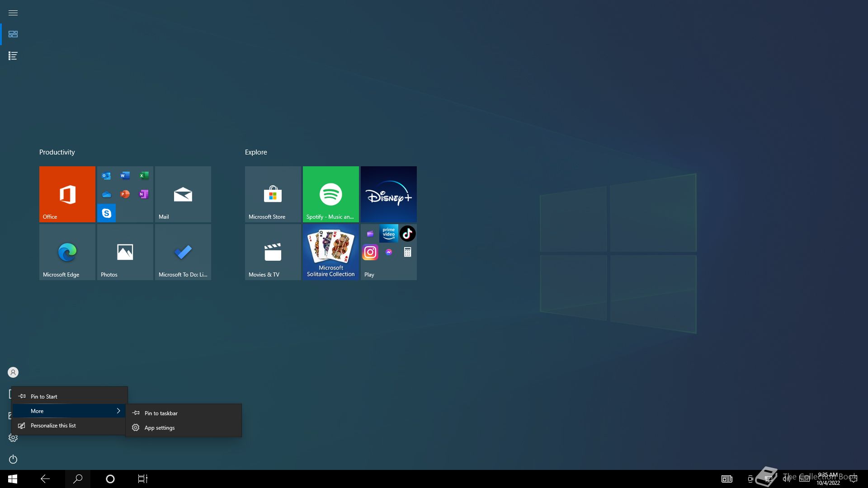
Task: Launch Microsoft Edge tile
Action: tap(67, 252)
